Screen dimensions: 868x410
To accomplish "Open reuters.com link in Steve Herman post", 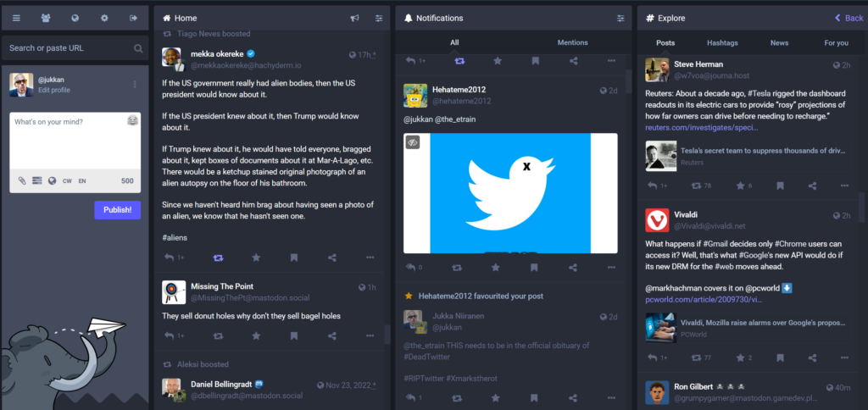I will (701, 128).
